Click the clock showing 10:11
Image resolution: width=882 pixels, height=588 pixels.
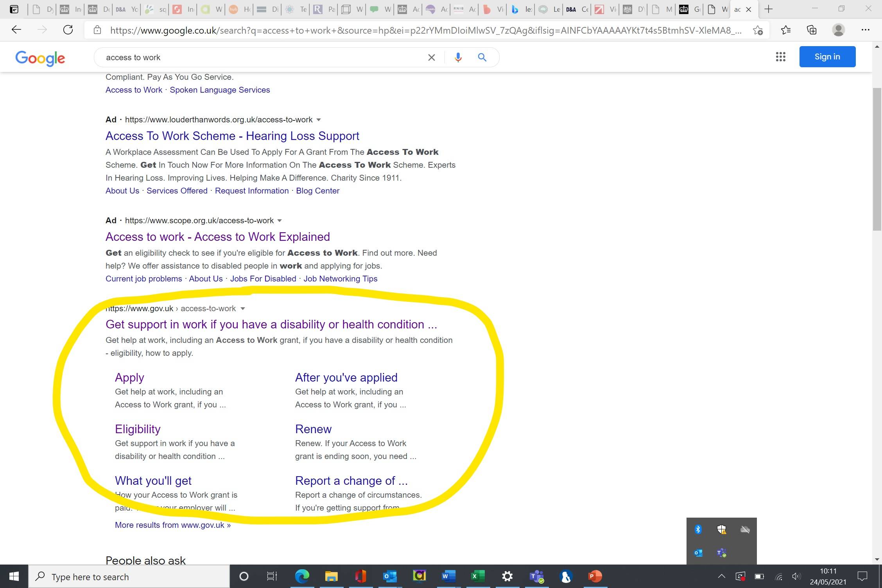[x=828, y=571]
